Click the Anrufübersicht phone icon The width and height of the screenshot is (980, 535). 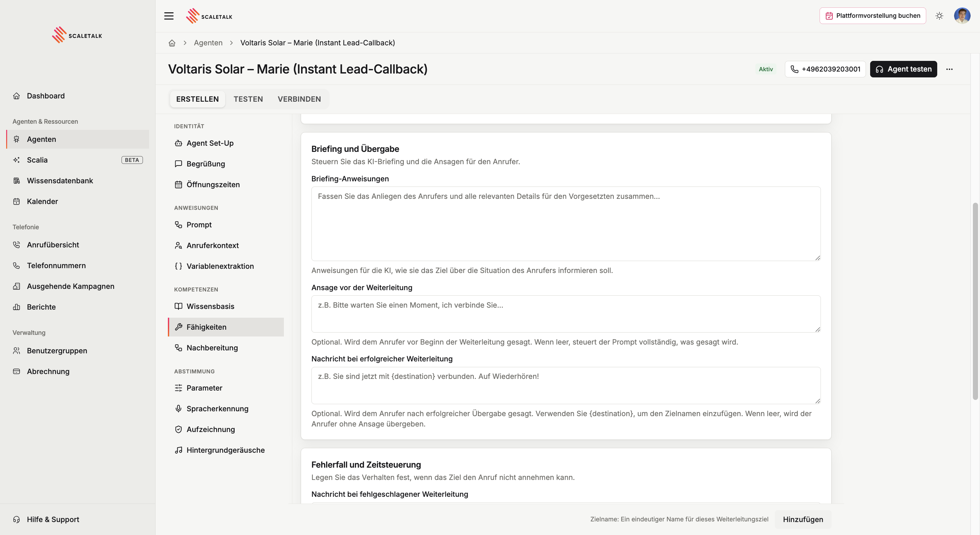click(x=16, y=245)
